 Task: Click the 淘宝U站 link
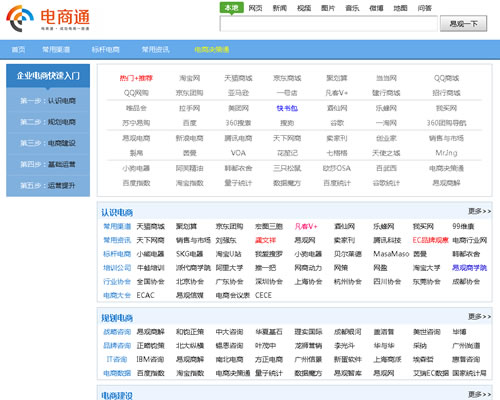click(229, 254)
